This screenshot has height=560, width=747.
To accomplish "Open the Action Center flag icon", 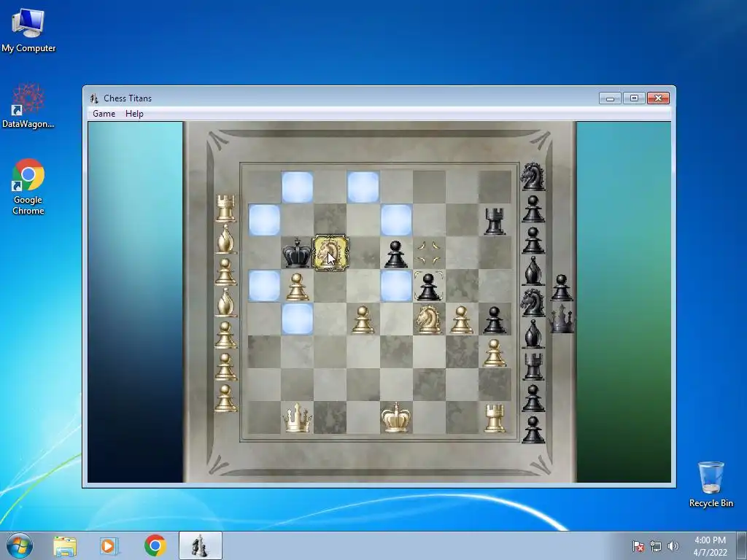I will tap(638, 546).
